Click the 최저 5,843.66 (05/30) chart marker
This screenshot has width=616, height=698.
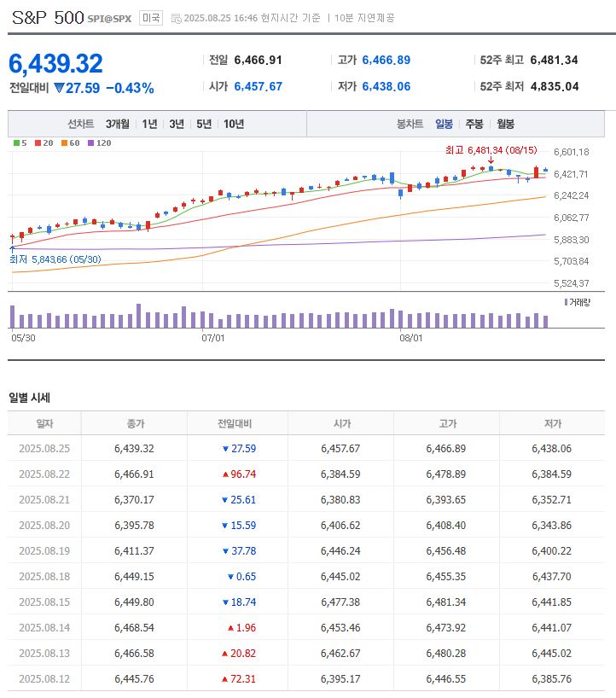55,259
